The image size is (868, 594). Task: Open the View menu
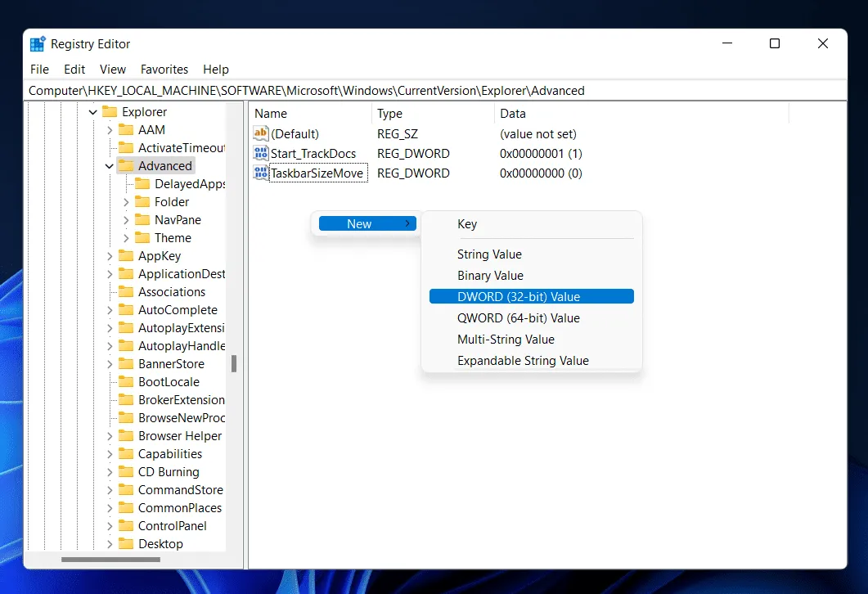pyautogui.click(x=113, y=70)
